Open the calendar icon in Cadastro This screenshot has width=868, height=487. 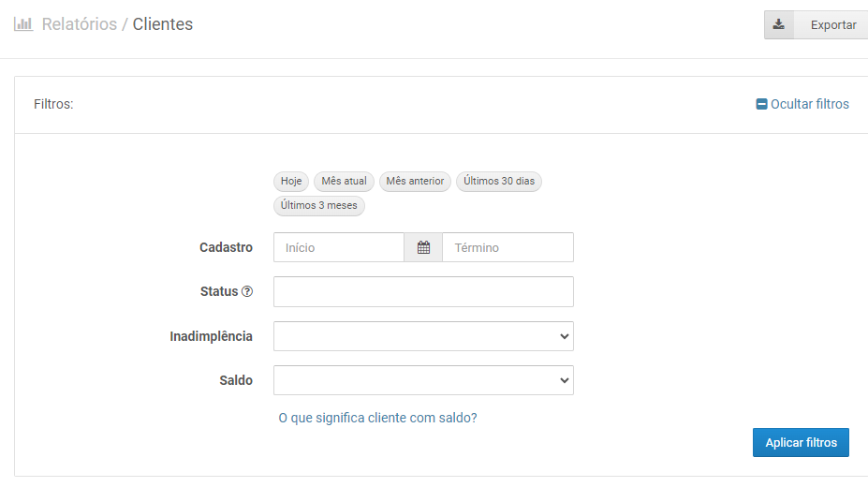coord(423,247)
